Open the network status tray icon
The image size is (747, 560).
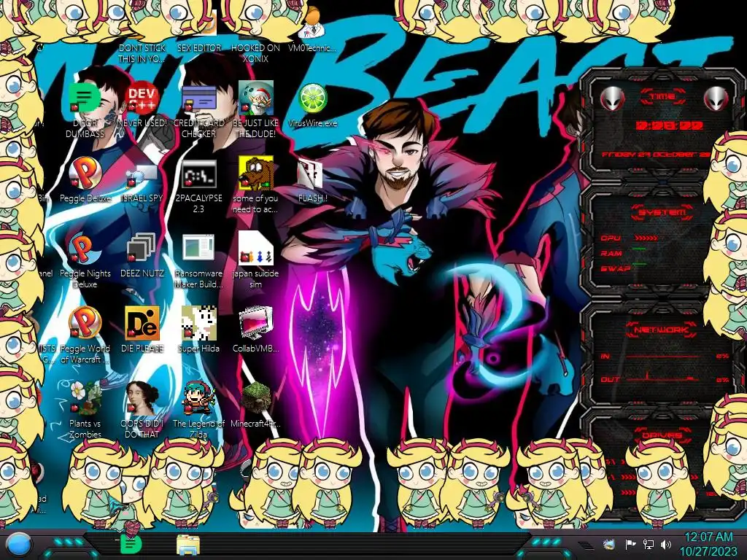coord(649,544)
